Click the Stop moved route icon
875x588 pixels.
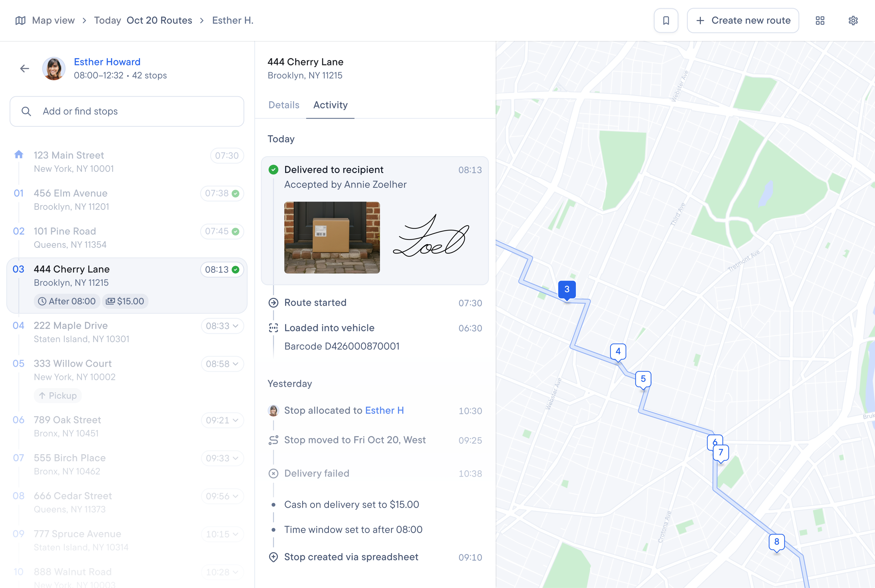pos(273,440)
